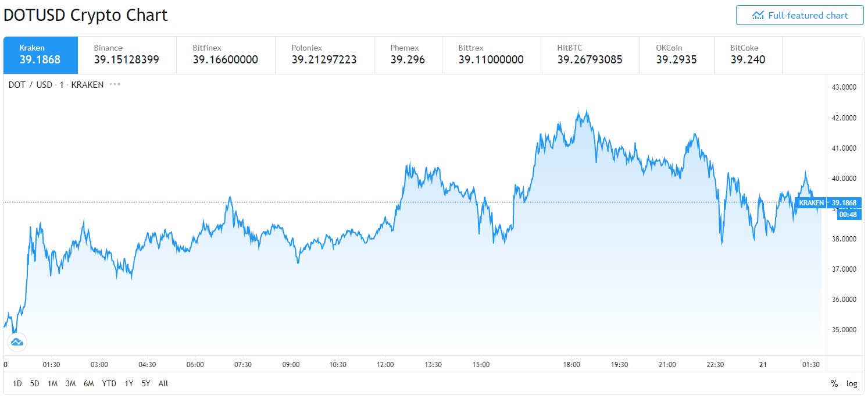Set the chart range to 5D
Viewport: 868px width, 402px height.
tap(34, 383)
